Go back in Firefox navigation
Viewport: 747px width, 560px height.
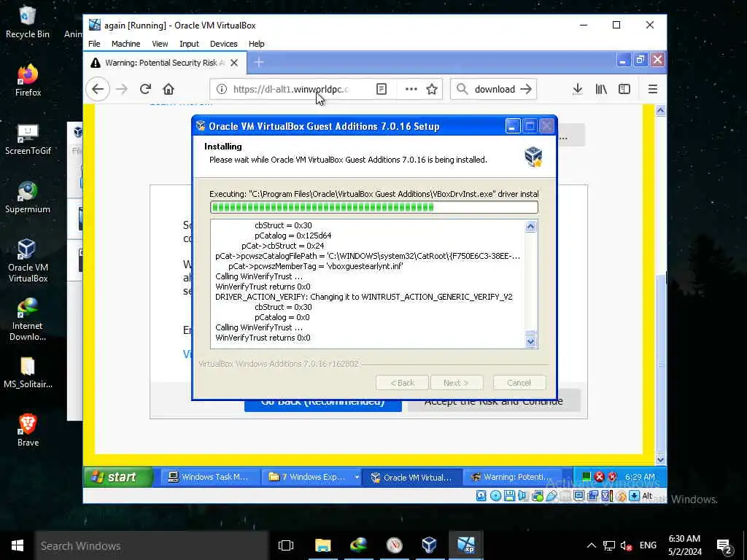click(98, 89)
